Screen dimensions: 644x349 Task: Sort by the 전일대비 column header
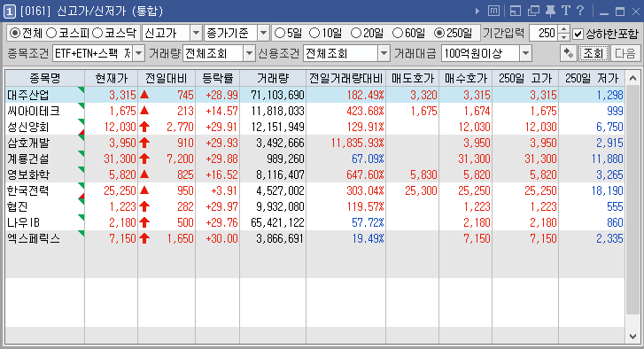(x=167, y=78)
